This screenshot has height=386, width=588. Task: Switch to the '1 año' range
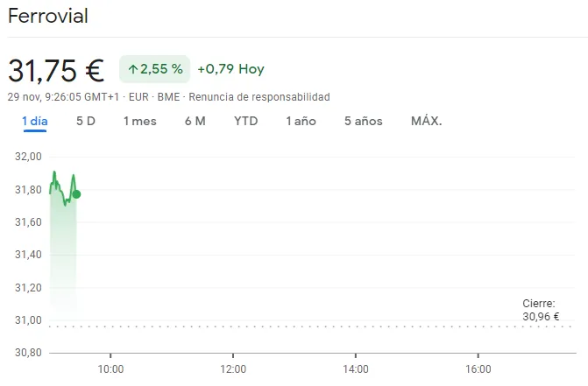(x=301, y=121)
